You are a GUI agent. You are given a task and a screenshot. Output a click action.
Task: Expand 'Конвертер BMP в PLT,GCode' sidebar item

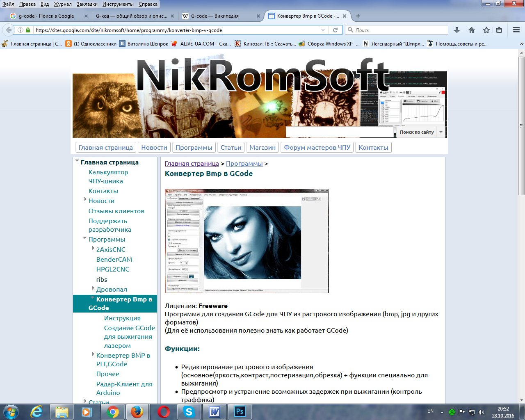93,354
